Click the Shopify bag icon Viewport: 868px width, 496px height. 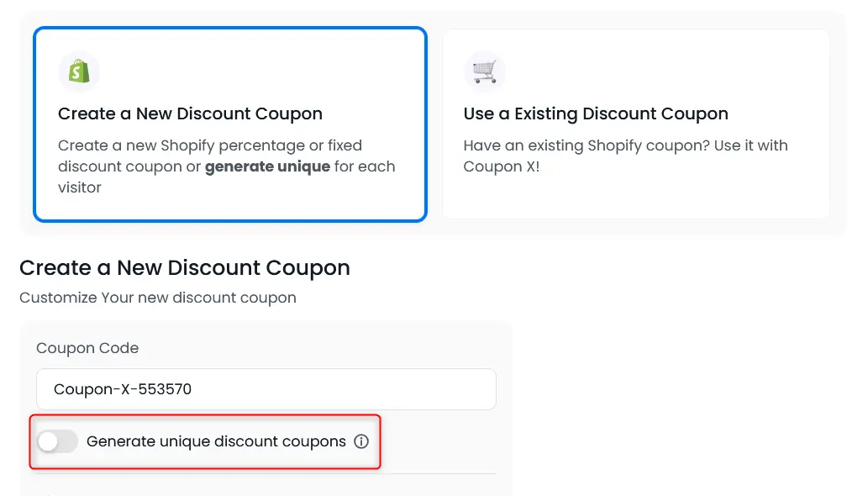coord(79,71)
